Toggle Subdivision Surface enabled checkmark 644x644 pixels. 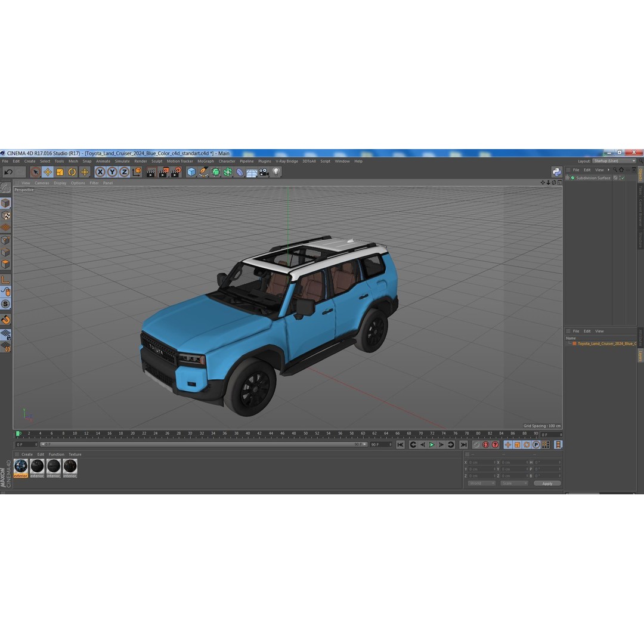pos(623,178)
